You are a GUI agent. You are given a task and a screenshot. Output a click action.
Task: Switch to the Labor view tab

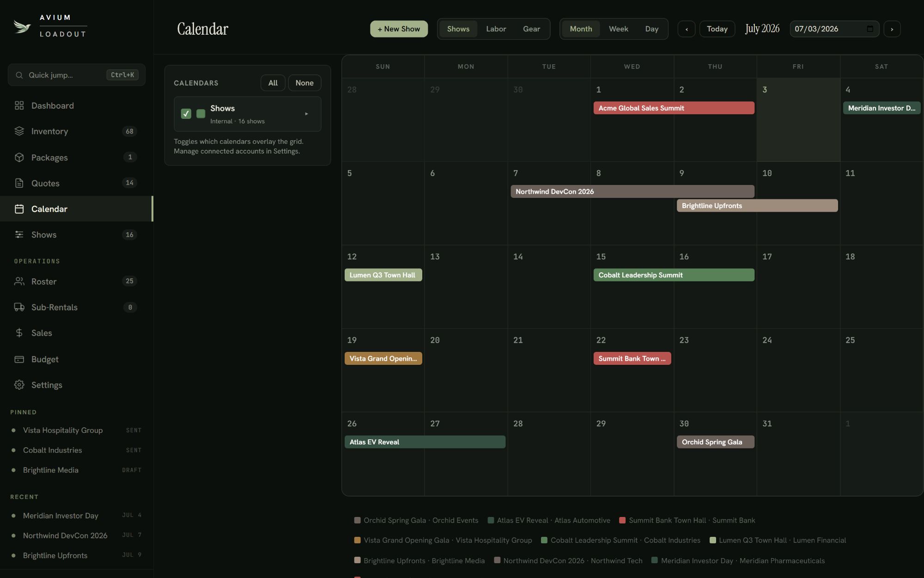pos(496,29)
